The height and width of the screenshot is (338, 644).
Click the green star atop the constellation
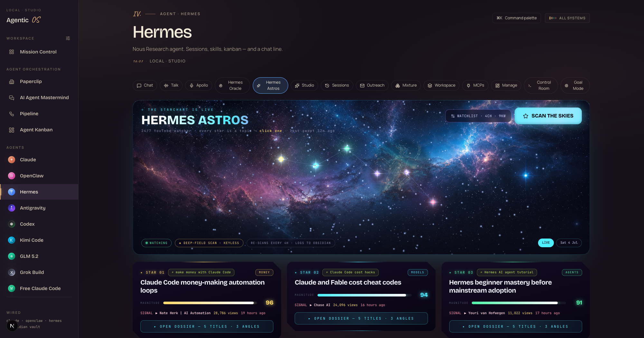347,148
